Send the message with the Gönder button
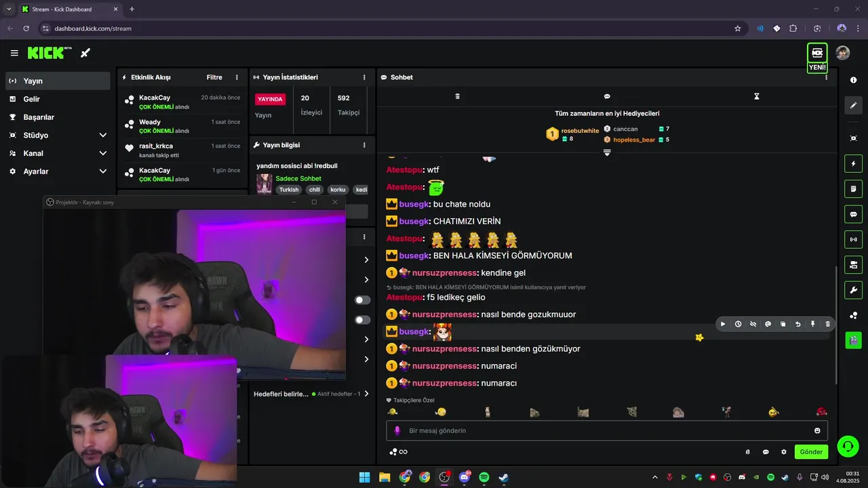The image size is (868, 488). (x=811, y=452)
